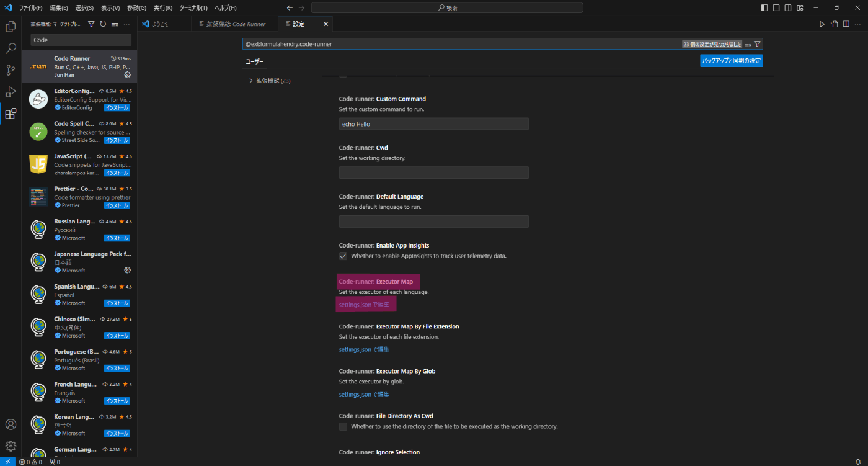Toggle the bottom panel layout
Viewport: 868px width, 466px height.
(x=776, y=8)
